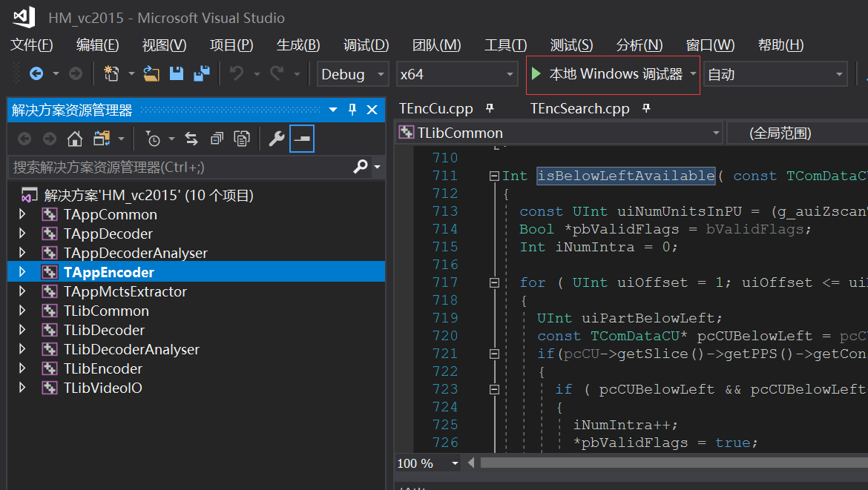Viewport: 868px width, 490px height.
Task: Toggle the pin on TEncCu.cpp tab
Action: click(490, 108)
